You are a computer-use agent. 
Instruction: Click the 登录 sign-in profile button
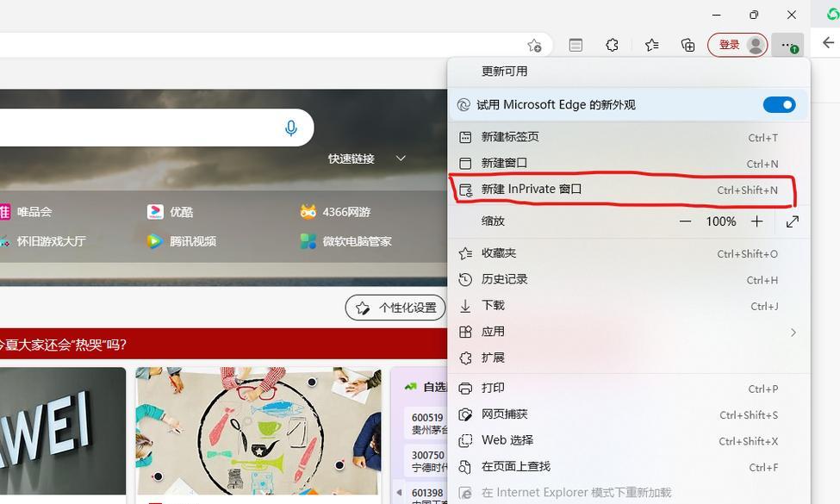click(x=737, y=45)
